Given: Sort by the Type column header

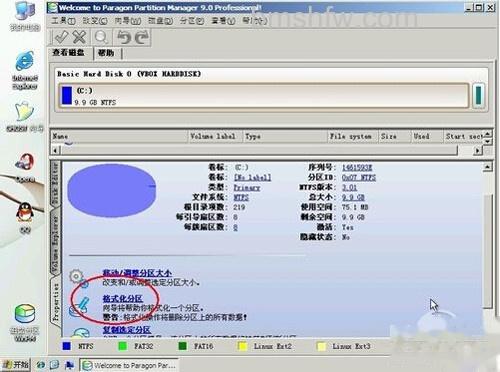Looking at the screenshot, I should coord(285,136).
